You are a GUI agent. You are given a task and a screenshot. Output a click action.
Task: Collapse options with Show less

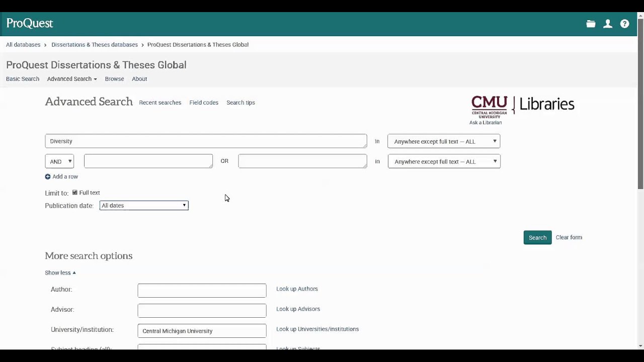[60, 273]
